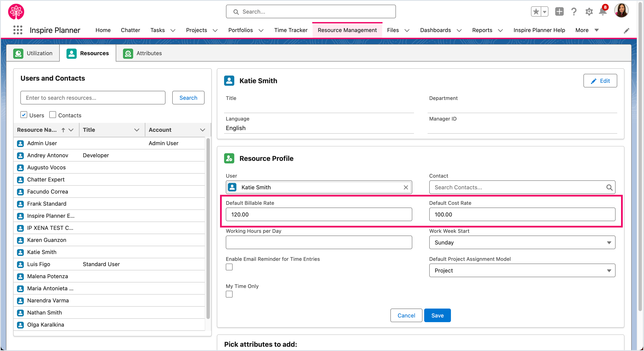Screen dimensions: 644x351
Task: Click the Admin User row icon
Action: (20, 143)
